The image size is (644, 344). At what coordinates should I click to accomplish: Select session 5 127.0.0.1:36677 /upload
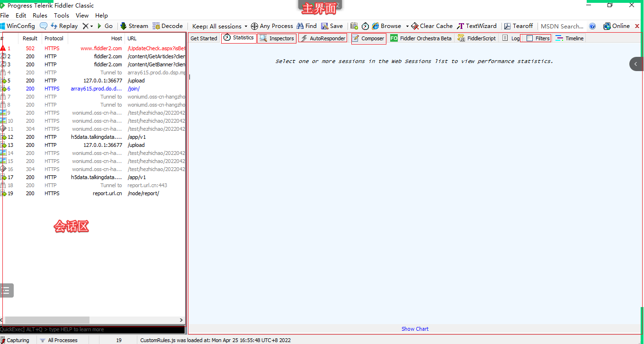pos(93,81)
